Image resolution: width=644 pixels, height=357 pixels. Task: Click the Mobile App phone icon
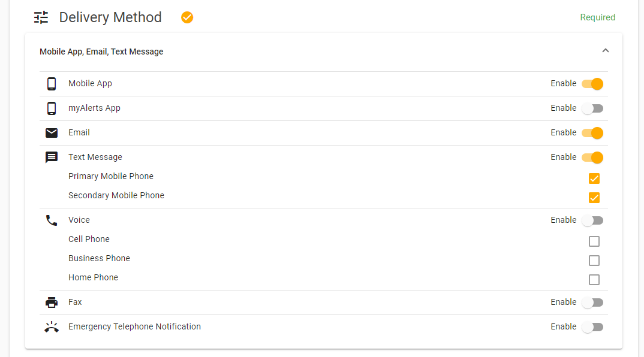pos(52,84)
